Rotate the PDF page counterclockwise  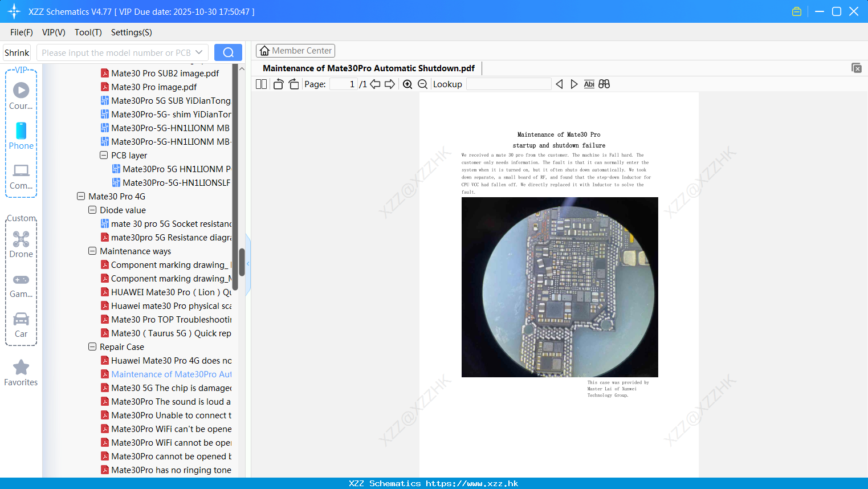click(278, 84)
